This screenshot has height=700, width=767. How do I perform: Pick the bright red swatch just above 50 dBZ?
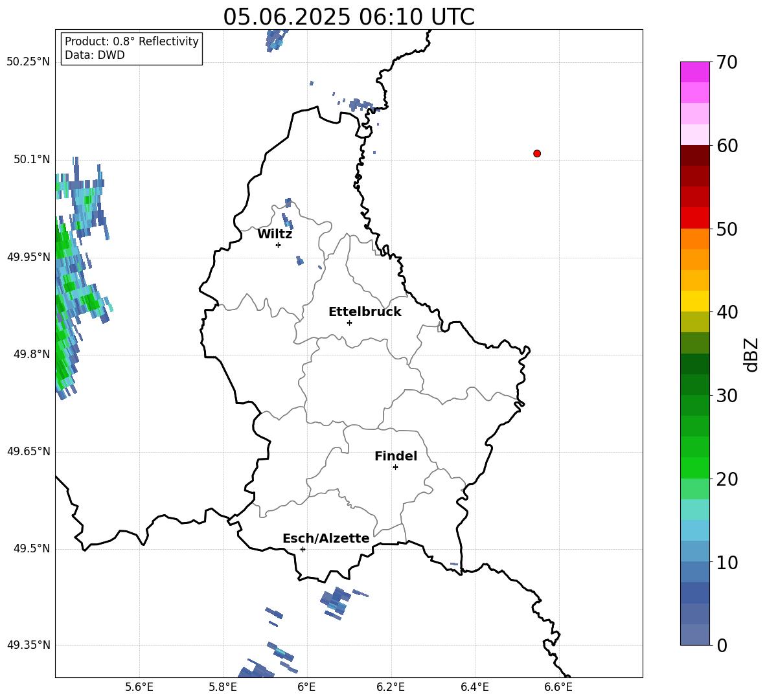(x=695, y=218)
